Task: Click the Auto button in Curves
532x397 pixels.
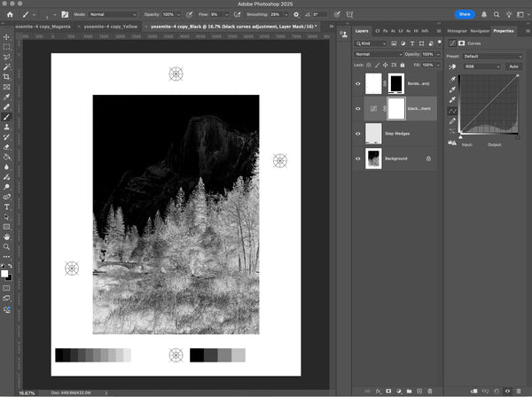Action: 513,66
